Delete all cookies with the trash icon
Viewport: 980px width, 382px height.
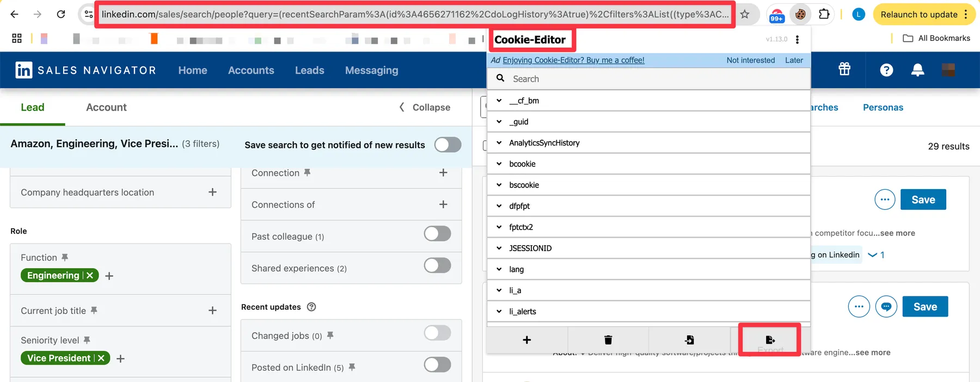coord(608,339)
